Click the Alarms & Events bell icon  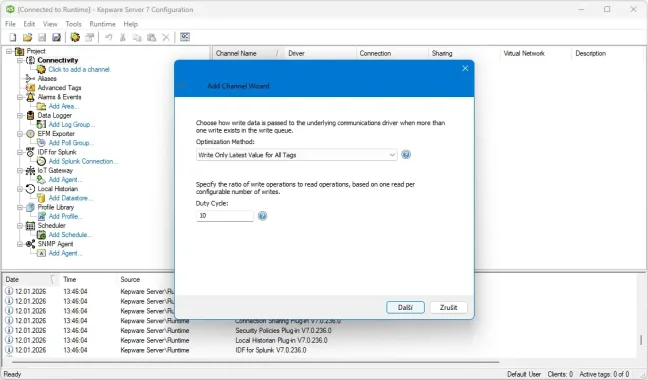tap(30, 97)
